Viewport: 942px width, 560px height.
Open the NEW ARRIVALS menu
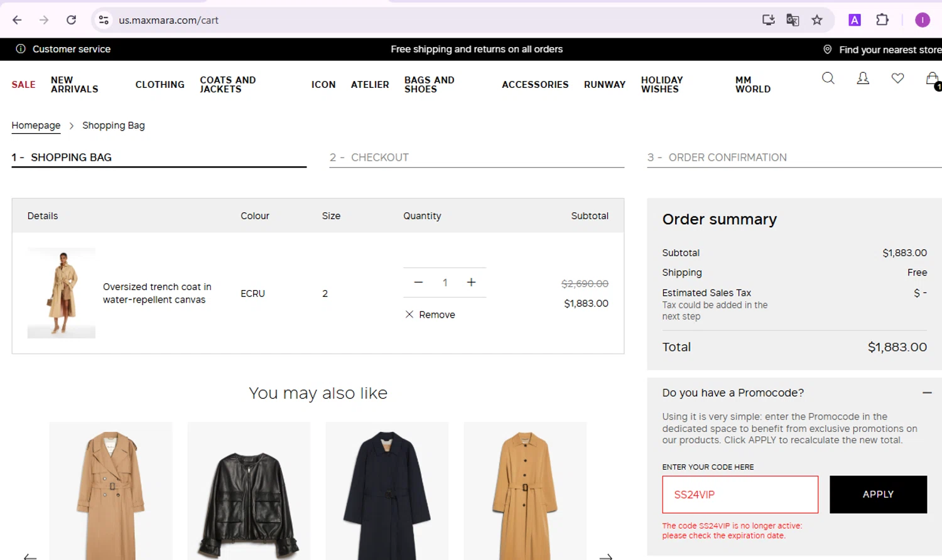(74, 85)
